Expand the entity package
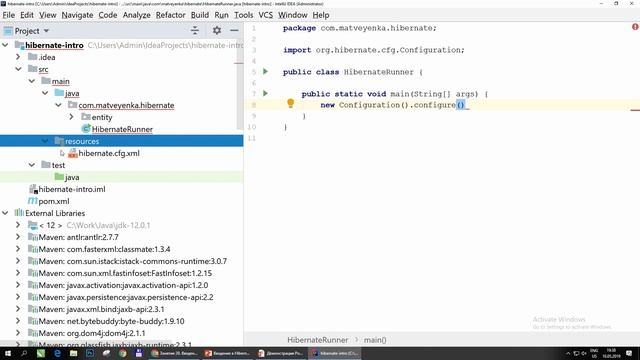Screen dimensions: 640x360 [71, 117]
